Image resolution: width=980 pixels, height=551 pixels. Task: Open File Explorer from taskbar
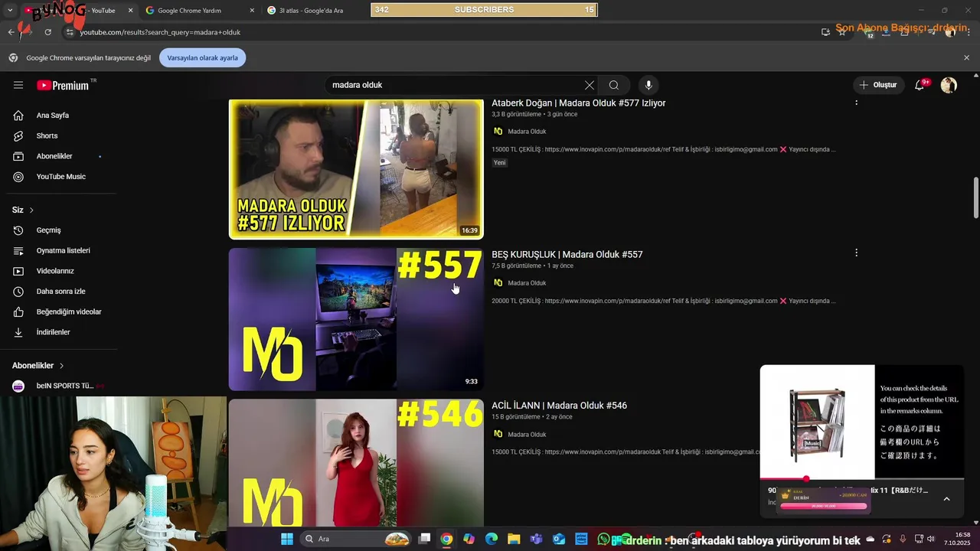click(x=514, y=539)
